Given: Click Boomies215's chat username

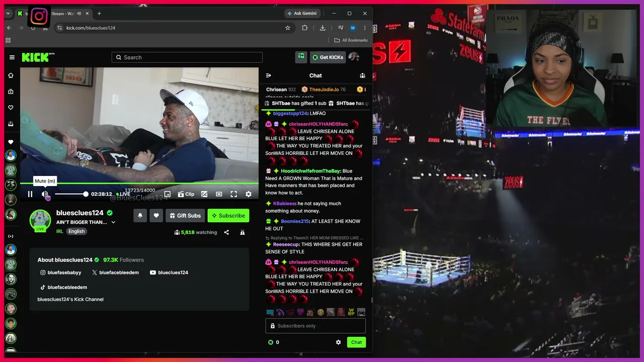Looking at the screenshot, I should [295, 221].
